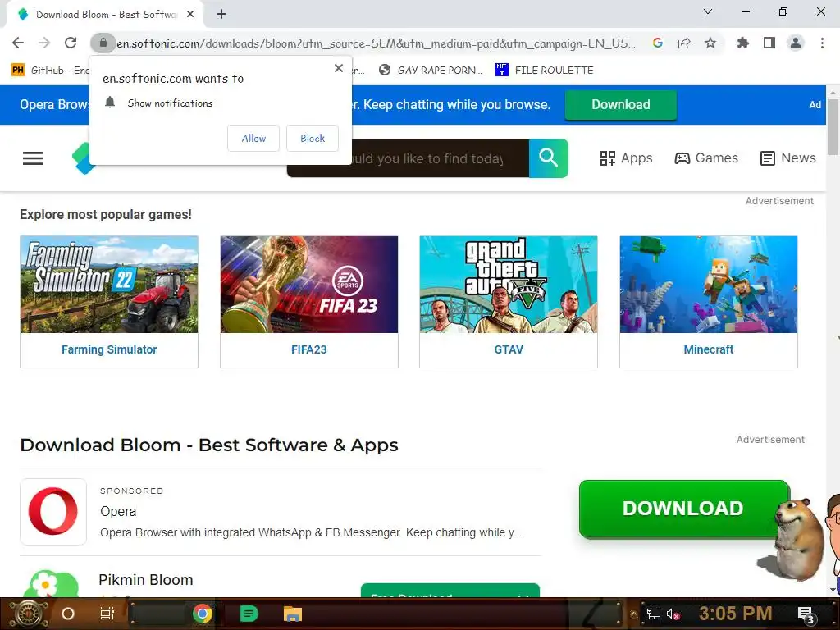The height and width of the screenshot is (630, 840).
Task: Open Chrome extensions puzzle icon
Action: click(x=743, y=43)
